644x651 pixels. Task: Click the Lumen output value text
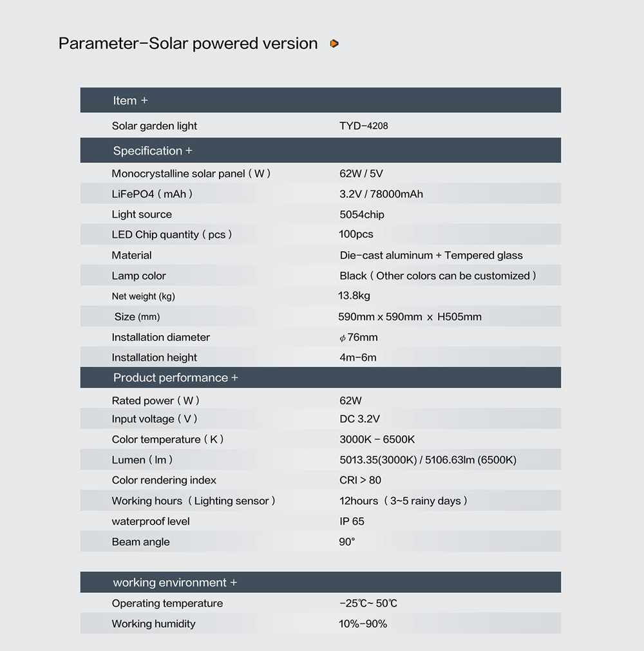[x=428, y=460]
